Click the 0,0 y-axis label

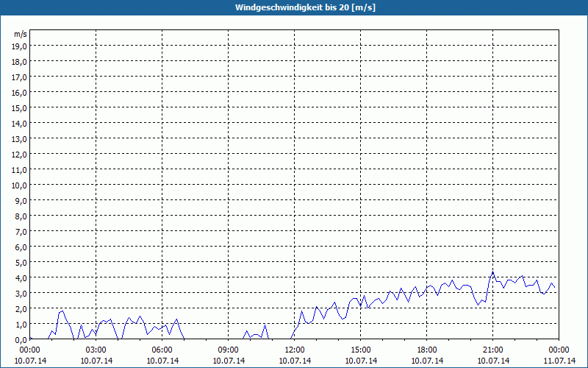(x=21, y=339)
